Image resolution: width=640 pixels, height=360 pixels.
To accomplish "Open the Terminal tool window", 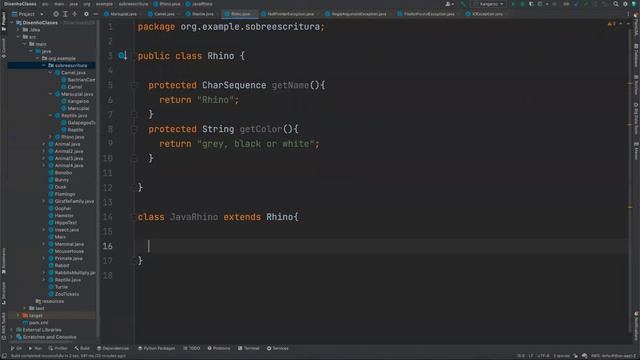I will pyautogui.click(x=249, y=348).
